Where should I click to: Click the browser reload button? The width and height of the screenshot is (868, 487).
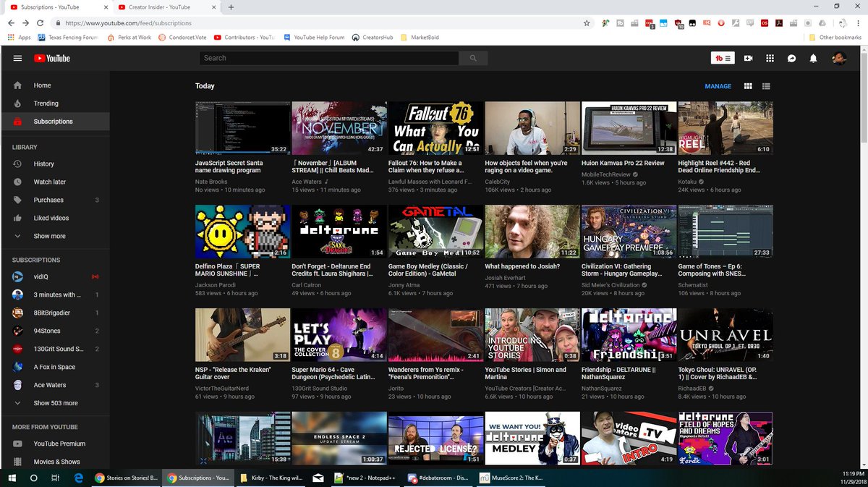pos(39,23)
